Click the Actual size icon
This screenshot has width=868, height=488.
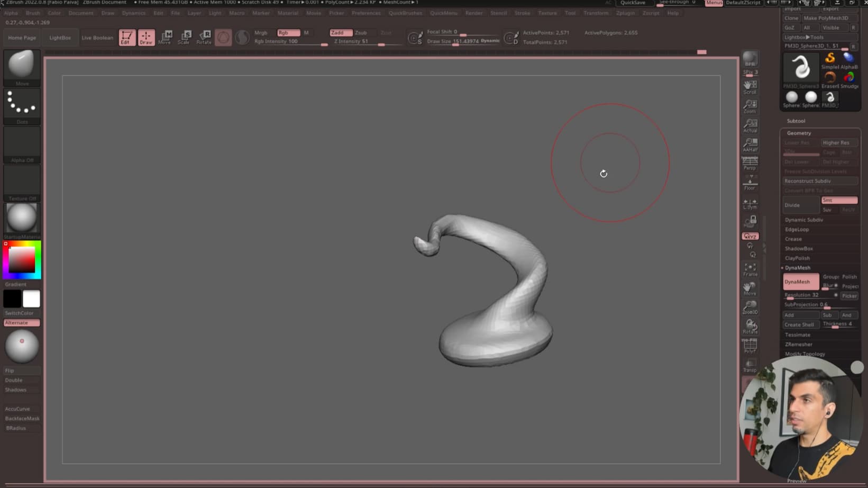[x=750, y=125]
